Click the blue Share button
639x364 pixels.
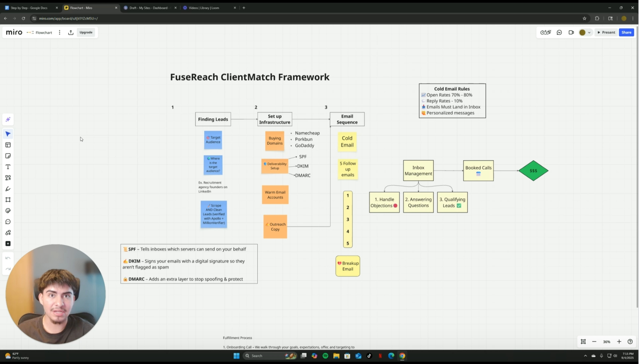(x=626, y=32)
